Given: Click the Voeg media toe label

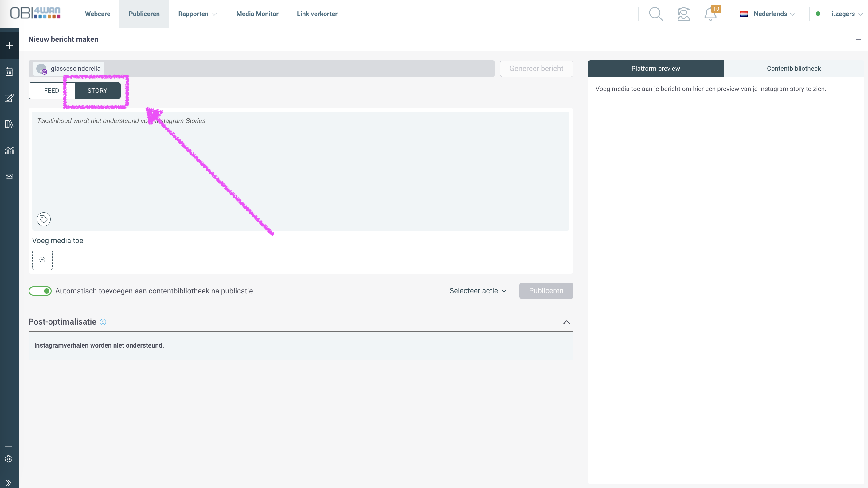Looking at the screenshot, I should [x=58, y=241].
